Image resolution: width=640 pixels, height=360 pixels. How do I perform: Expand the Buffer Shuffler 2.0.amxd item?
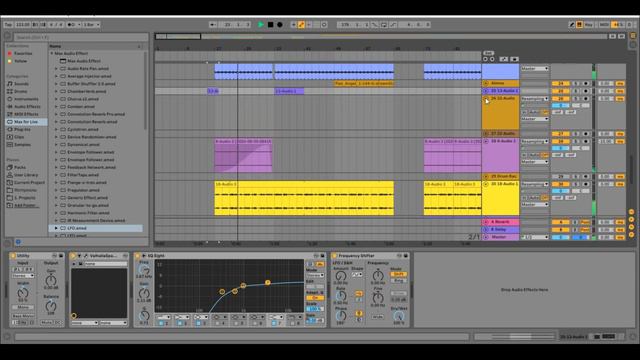tap(56, 84)
